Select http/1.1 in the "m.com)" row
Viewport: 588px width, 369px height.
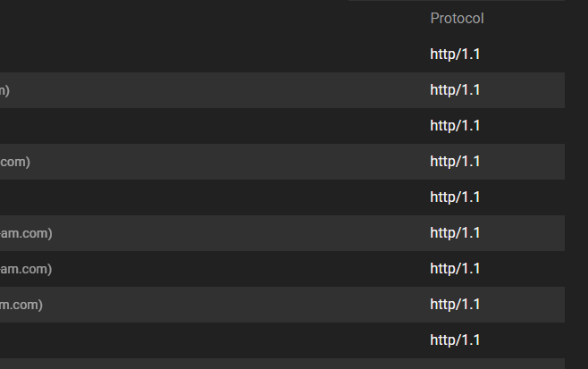(x=455, y=305)
